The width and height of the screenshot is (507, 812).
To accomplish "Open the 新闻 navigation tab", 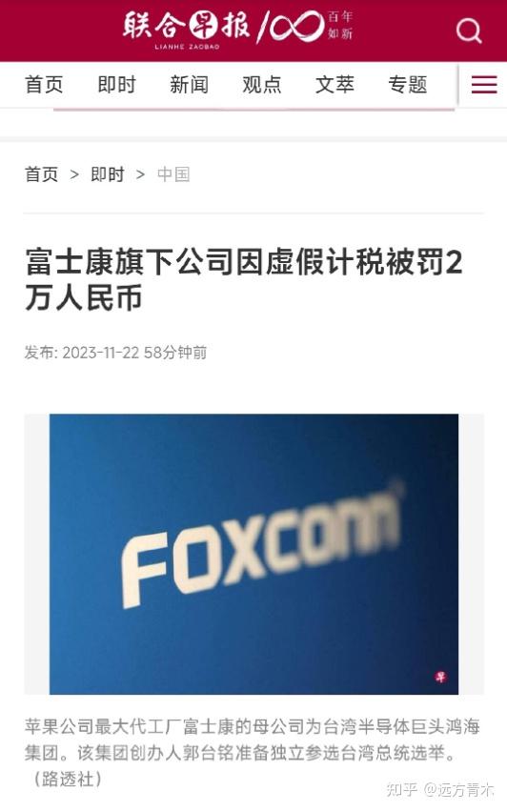I will pyautogui.click(x=189, y=85).
